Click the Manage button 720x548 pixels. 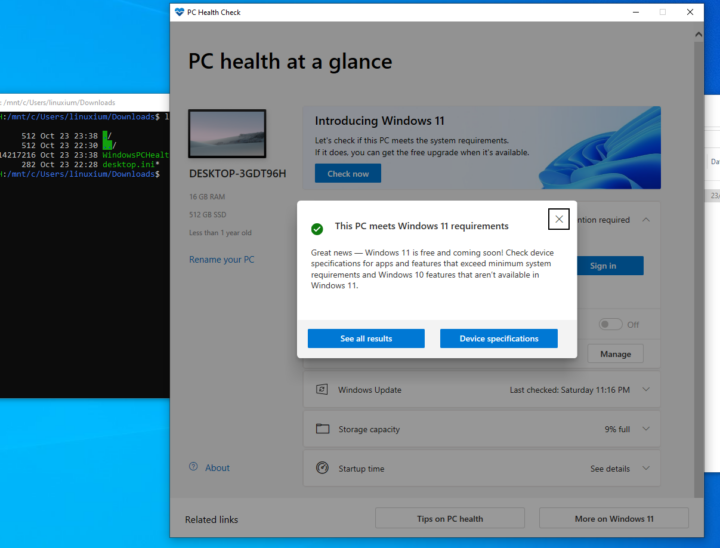[615, 354]
